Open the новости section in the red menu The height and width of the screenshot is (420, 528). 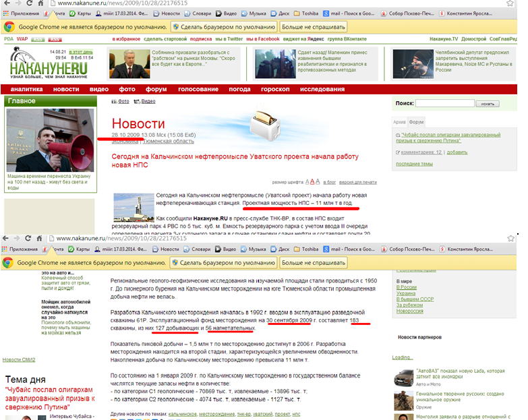click(x=66, y=89)
